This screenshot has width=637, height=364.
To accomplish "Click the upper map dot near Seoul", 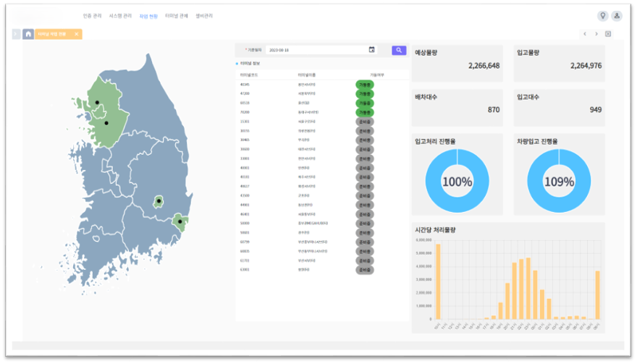I will coord(97,102).
